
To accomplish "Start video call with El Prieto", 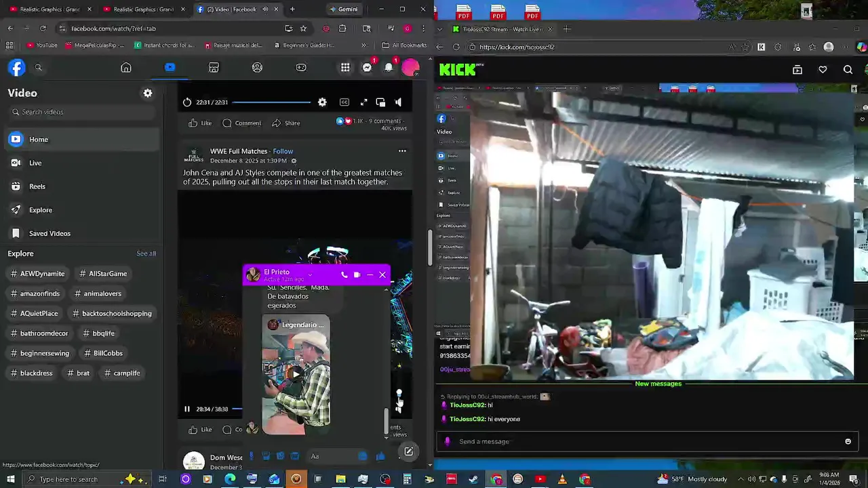I will (357, 274).
